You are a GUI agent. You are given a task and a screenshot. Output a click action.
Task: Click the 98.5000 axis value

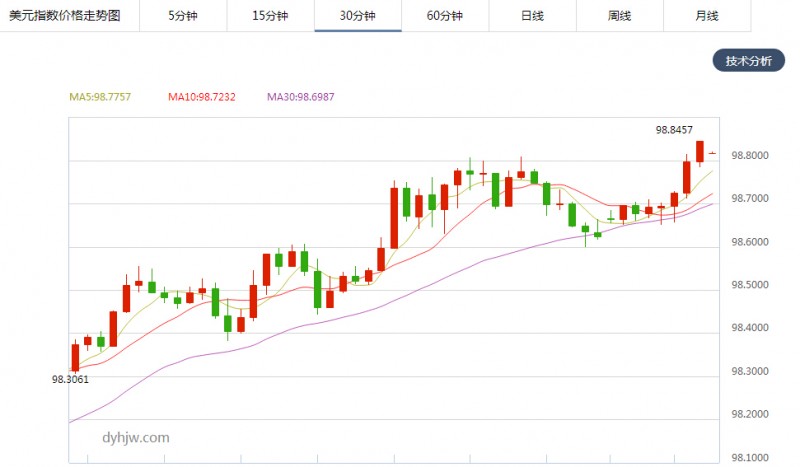(x=749, y=285)
